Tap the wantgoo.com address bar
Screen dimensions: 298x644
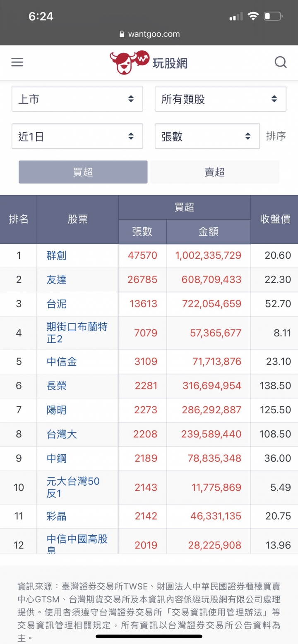click(149, 34)
